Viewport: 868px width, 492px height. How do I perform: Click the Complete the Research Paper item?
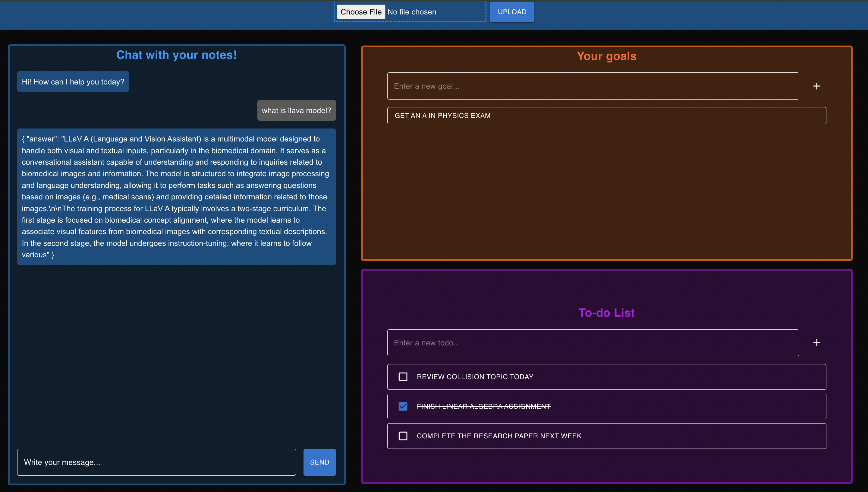[499, 436]
